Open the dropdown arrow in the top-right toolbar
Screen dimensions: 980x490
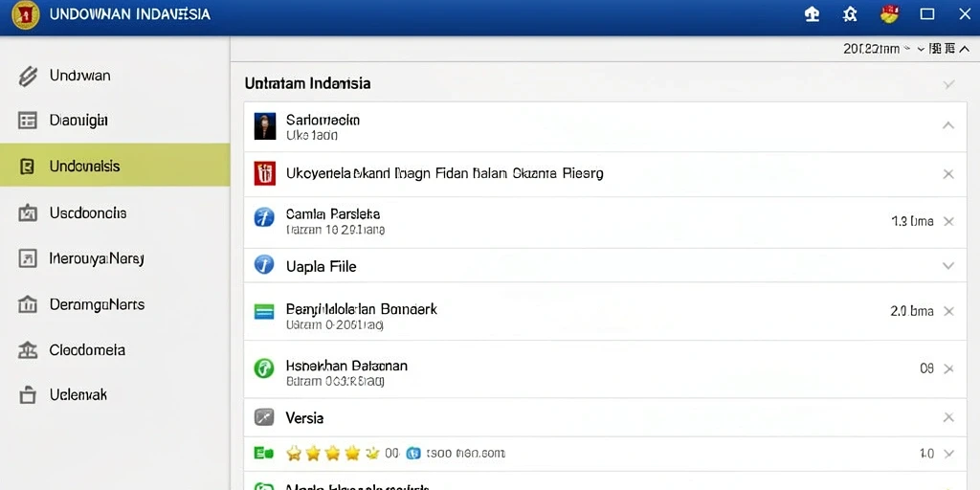click(x=920, y=49)
